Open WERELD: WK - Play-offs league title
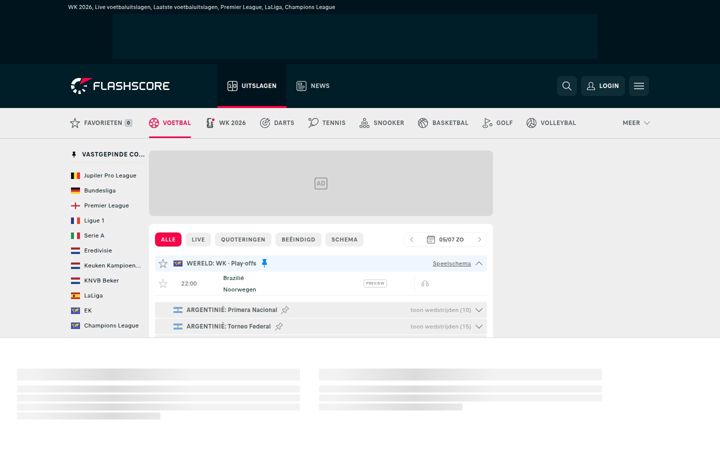Screen dimensions: 720x450 point(221,264)
